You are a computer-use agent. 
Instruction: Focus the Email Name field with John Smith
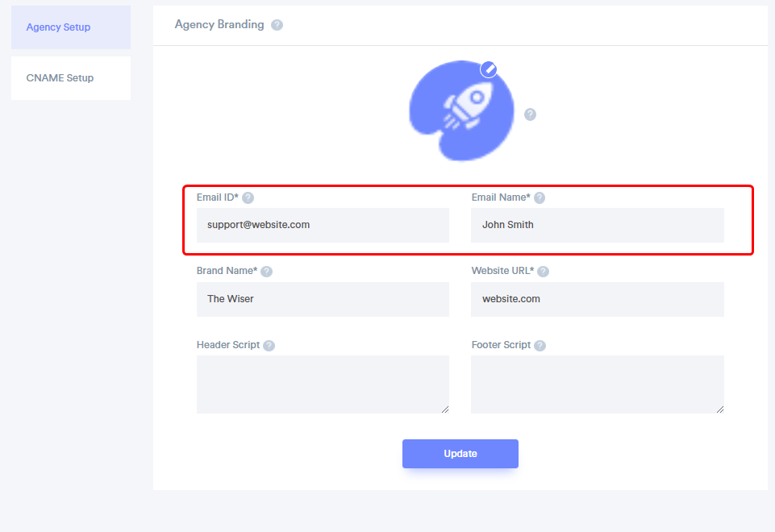coord(597,225)
